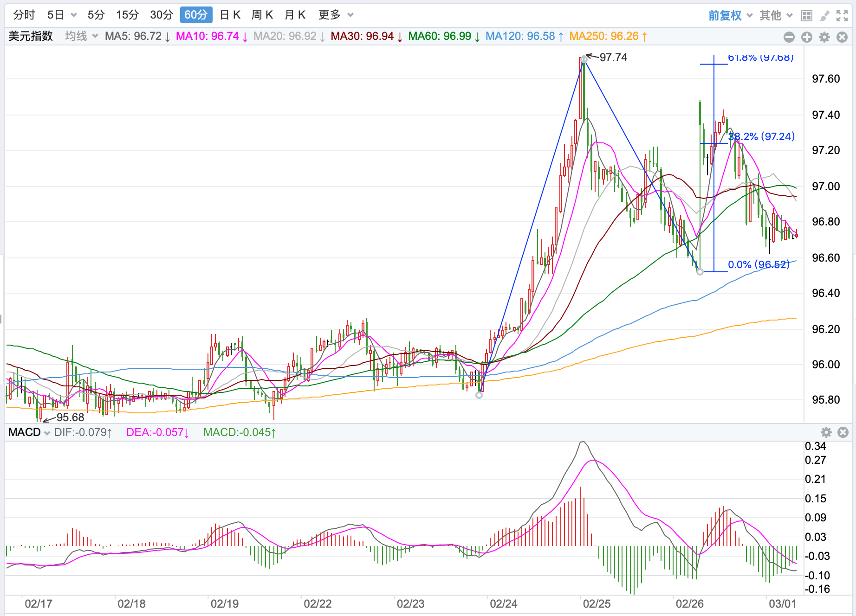Image resolution: width=856 pixels, height=616 pixels.
Task: Open the 更多 dropdown menu
Action: click(337, 15)
